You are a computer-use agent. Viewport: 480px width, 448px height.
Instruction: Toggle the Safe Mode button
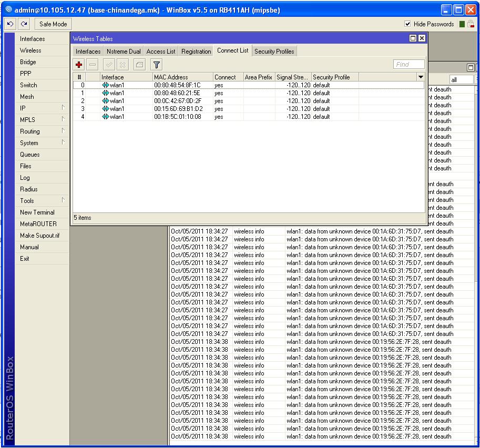[53, 24]
